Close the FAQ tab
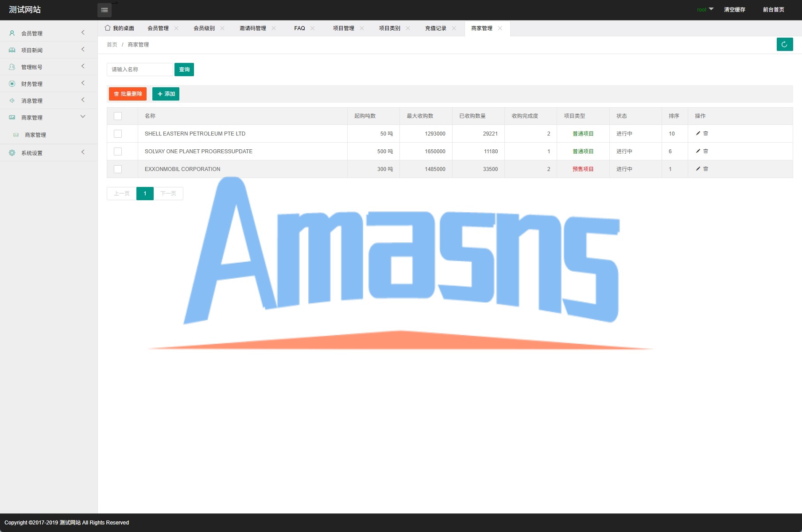Screen dimensions: 802x532 [313, 28]
